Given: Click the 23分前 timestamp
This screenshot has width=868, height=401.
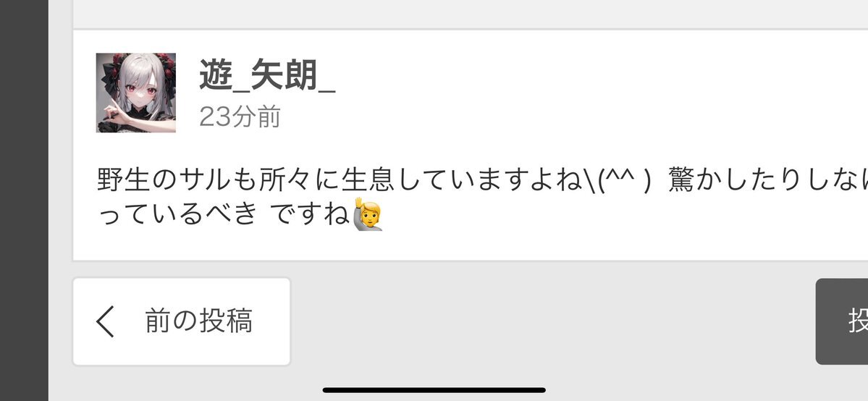Looking at the screenshot, I should (240, 117).
